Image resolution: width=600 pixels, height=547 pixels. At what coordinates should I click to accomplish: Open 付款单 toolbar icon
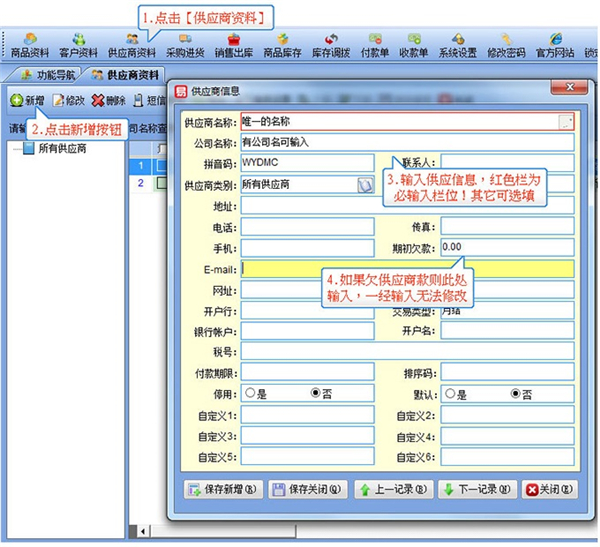(x=375, y=45)
